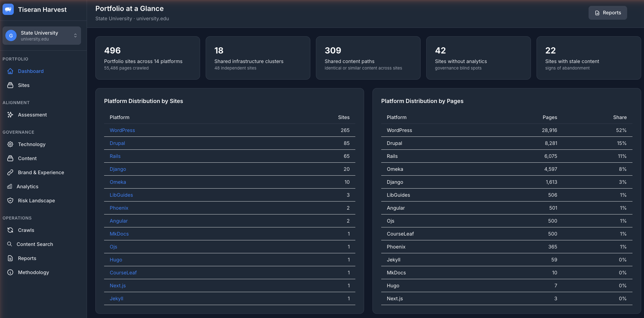The height and width of the screenshot is (318, 644).
Task: Select the Risk Landscape shield icon
Action: pyautogui.click(x=10, y=200)
